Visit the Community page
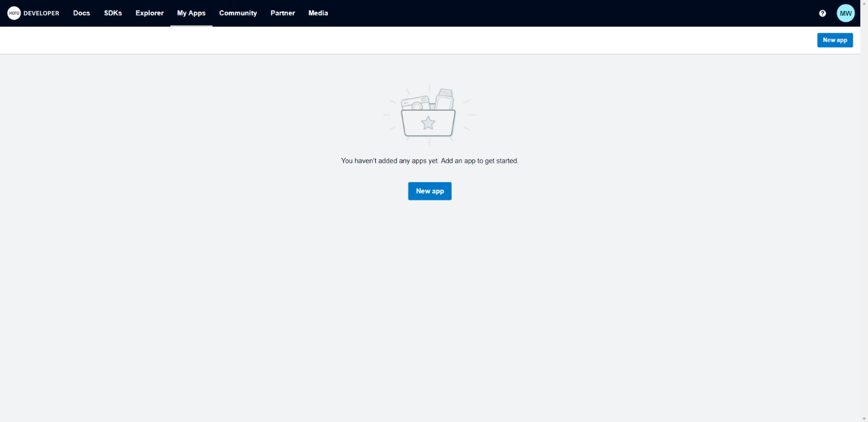This screenshot has width=868, height=422. click(x=238, y=13)
